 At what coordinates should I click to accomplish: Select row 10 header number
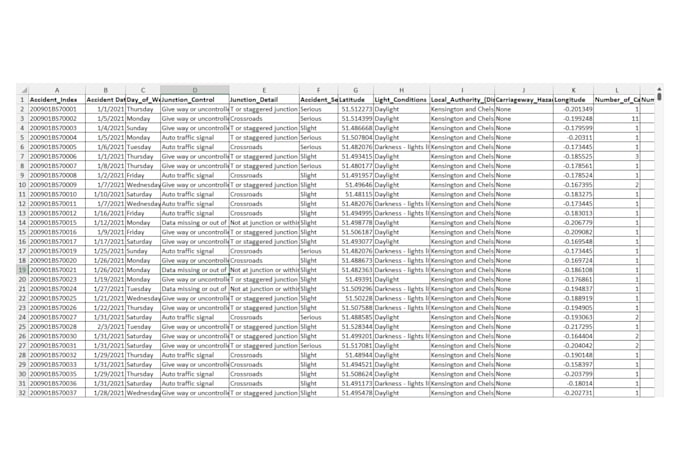[22, 185]
